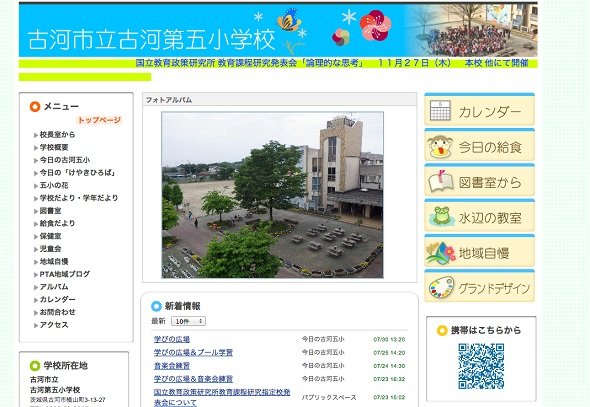Open the 図書室から book icon
Viewport: 590px width, 407px height.
441,182
